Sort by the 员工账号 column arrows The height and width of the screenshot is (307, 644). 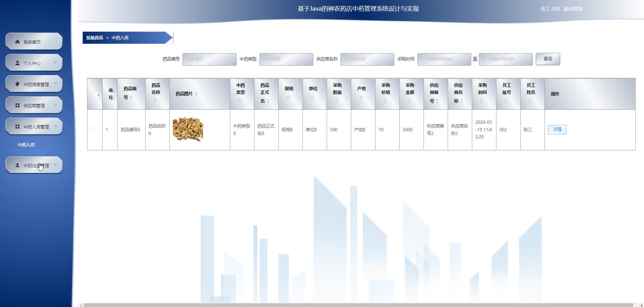(x=506, y=101)
